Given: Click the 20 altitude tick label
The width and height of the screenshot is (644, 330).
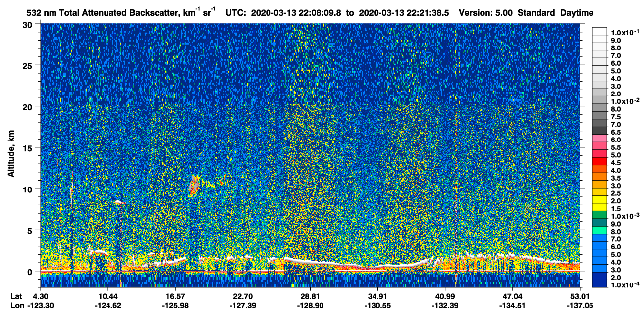Looking at the screenshot, I should pyautogui.click(x=28, y=106).
